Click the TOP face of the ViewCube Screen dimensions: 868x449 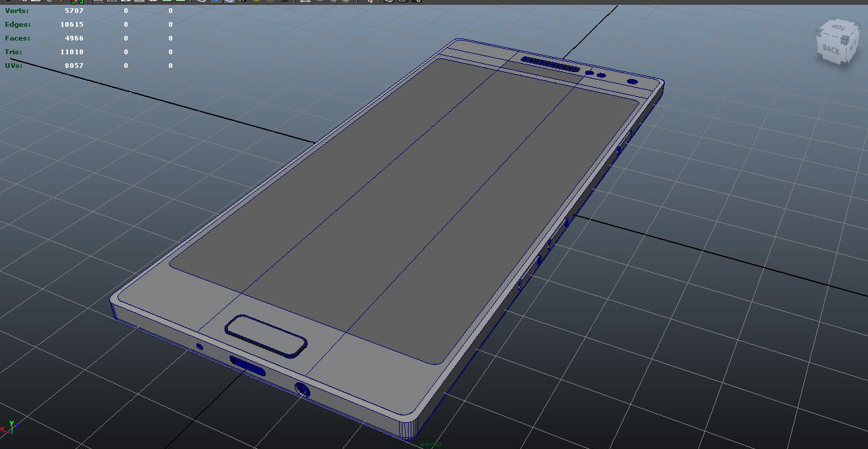(x=837, y=28)
